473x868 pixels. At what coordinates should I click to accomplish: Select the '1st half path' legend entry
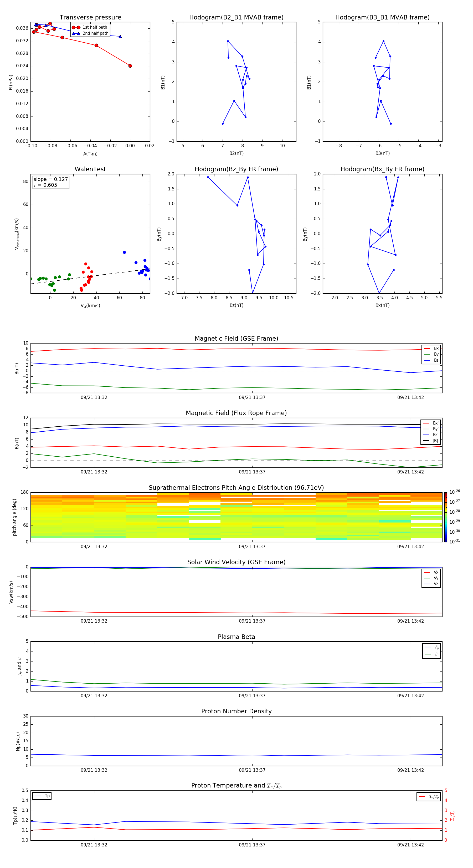click(90, 27)
